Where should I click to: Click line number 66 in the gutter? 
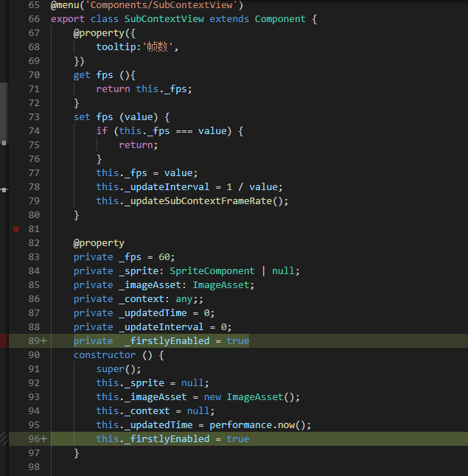(x=34, y=19)
